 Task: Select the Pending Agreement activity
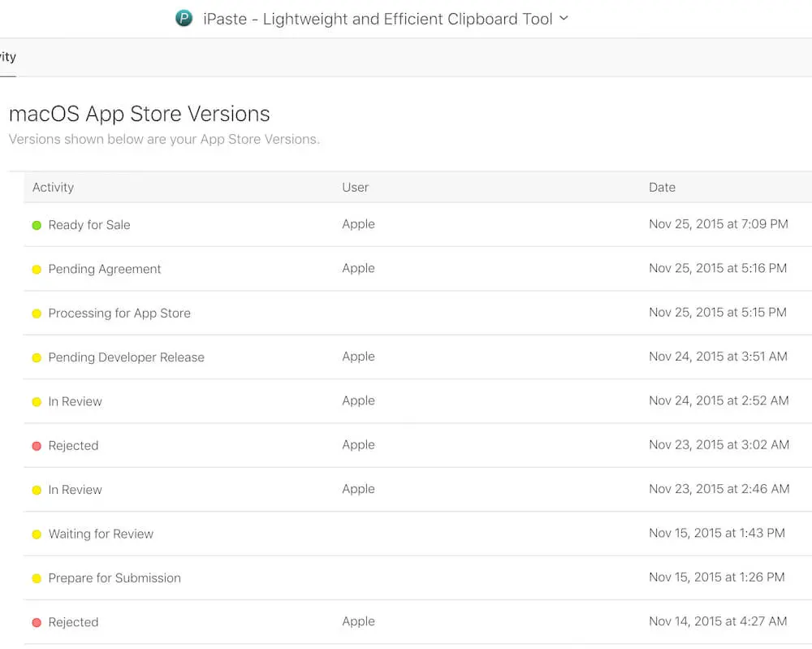pos(105,269)
